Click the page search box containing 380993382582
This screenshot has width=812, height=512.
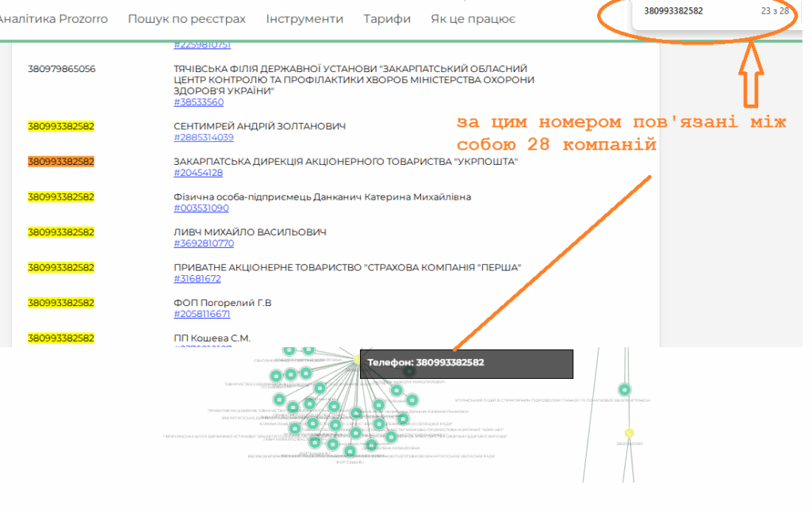click(698, 11)
